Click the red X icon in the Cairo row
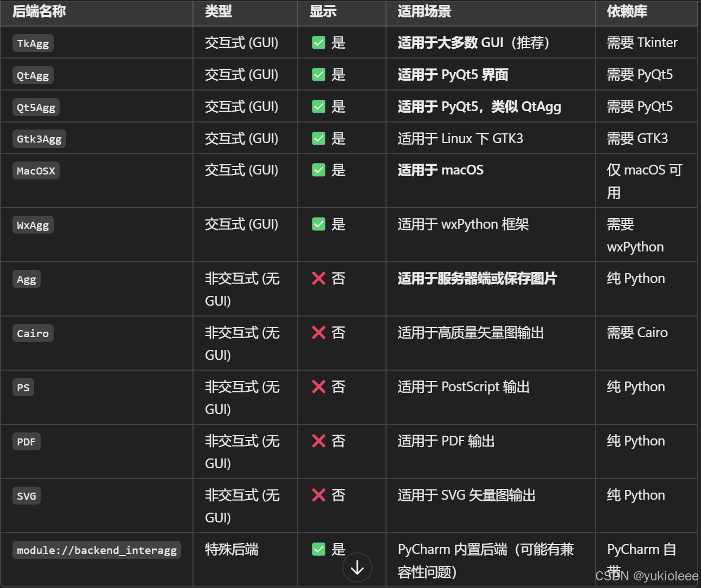Image resolution: width=701 pixels, height=588 pixels. pos(318,332)
